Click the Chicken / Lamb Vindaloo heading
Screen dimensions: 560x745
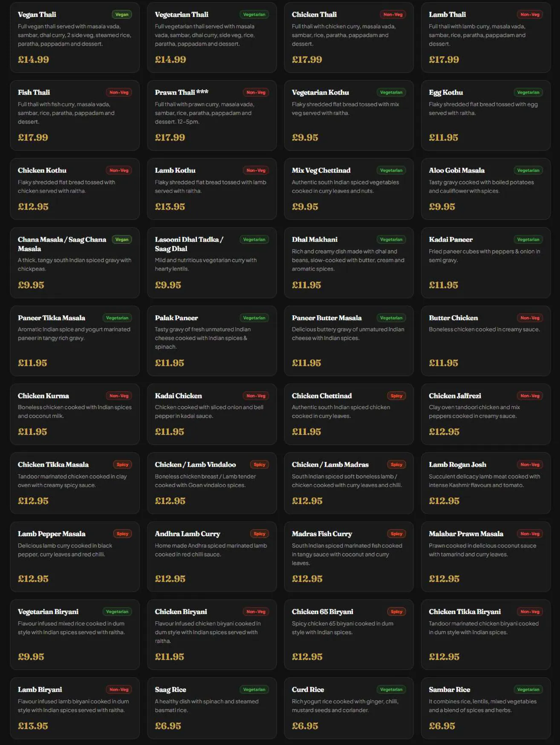tap(195, 465)
